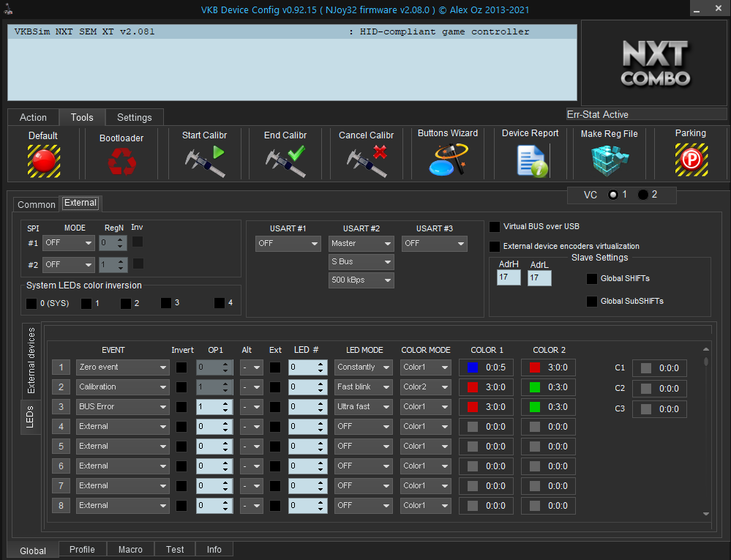Pick the blue Color 1 swatch in row 1

tap(473, 367)
